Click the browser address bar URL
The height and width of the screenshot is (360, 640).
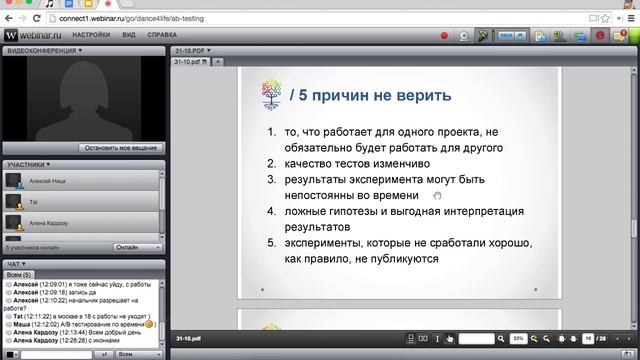click(131, 19)
